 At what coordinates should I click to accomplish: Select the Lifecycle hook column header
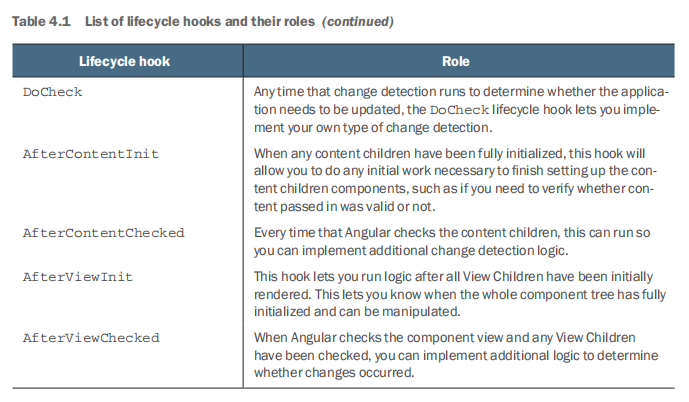[124, 61]
